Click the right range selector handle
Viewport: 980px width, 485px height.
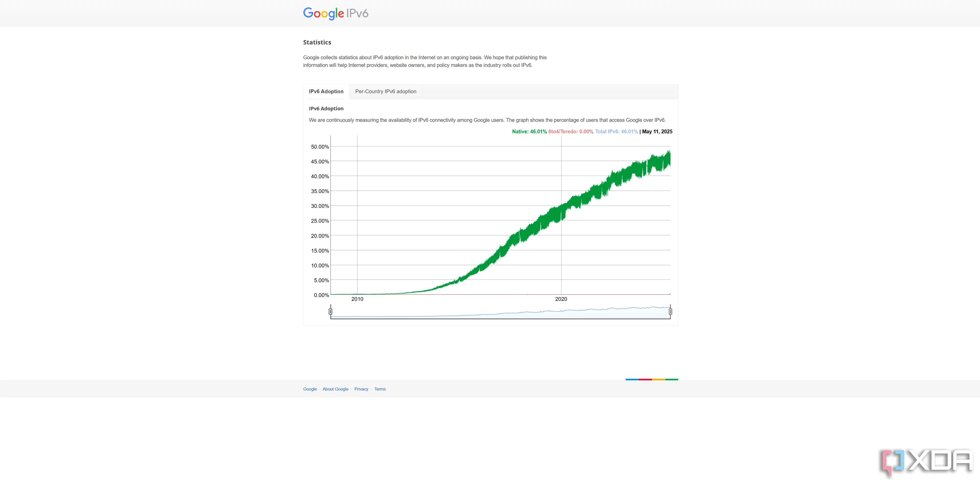click(670, 312)
